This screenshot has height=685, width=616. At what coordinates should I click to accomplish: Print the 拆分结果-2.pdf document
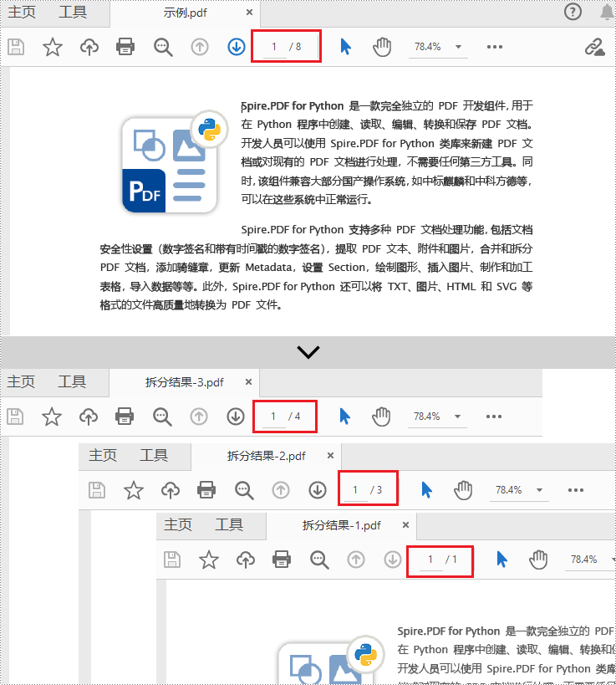point(206,490)
